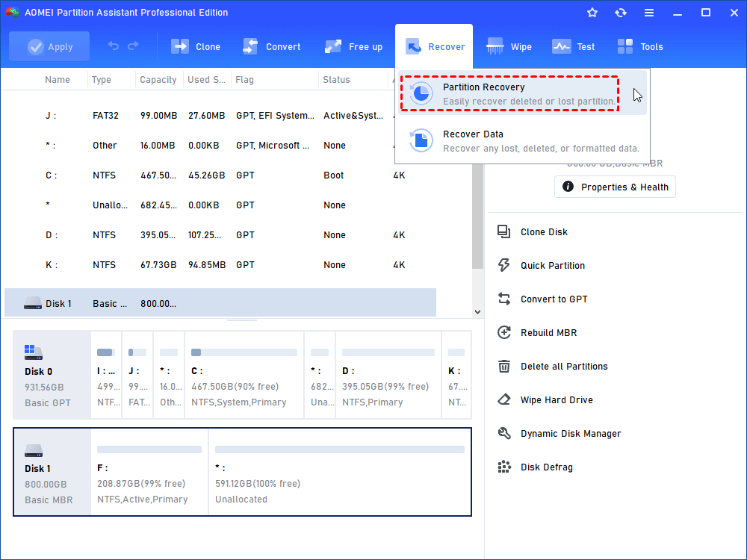Open the Wipe tool
The image size is (747, 560).
click(x=509, y=46)
